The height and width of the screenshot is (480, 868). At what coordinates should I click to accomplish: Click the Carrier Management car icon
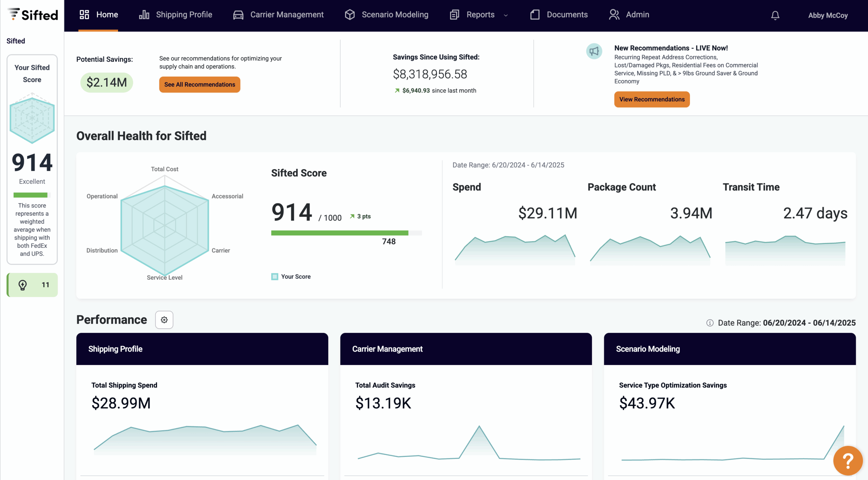[238, 15]
